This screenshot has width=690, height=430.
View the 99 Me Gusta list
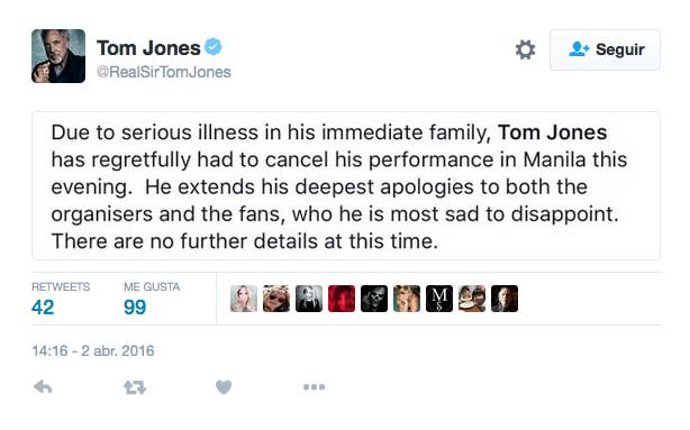click(x=135, y=307)
